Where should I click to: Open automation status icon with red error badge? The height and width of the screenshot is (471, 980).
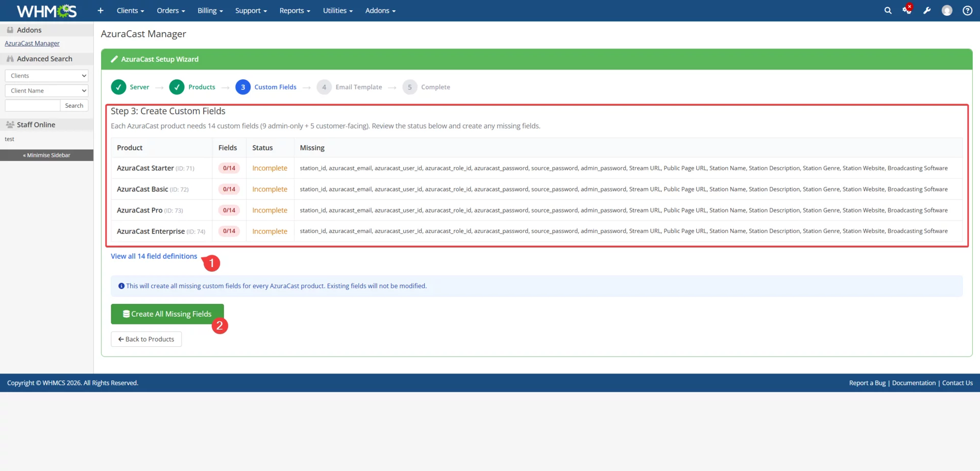pyautogui.click(x=908, y=10)
